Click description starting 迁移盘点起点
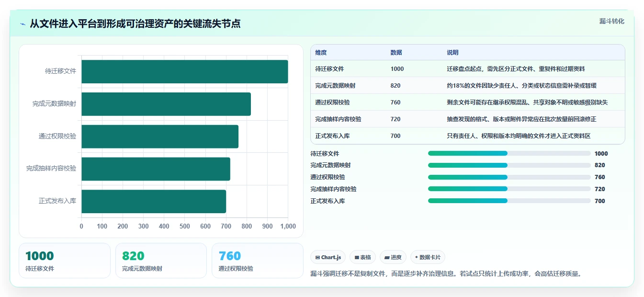Screen dimensions: 644x297 tap(516, 69)
